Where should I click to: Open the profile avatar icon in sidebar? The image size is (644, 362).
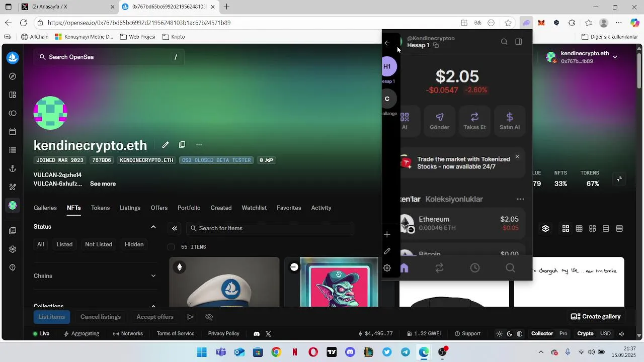click(x=13, y=206)
